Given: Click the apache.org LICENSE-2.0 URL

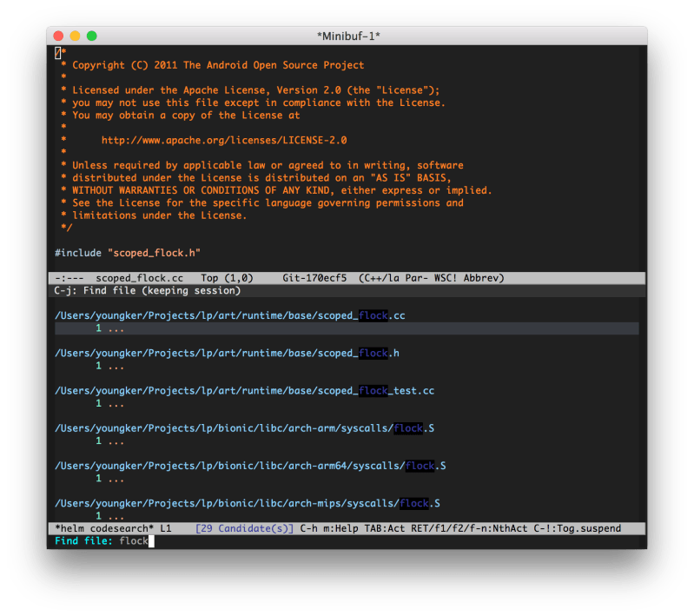Looking at the screenshot, I should [224, 141].
